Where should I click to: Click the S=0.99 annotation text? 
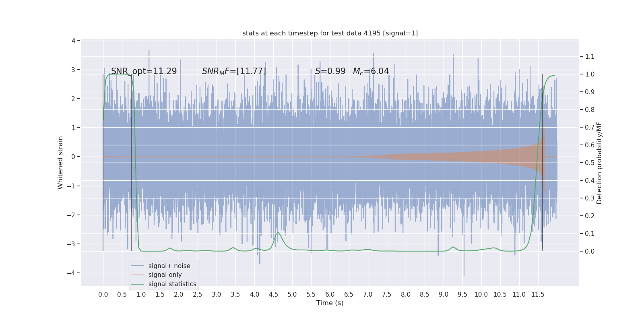coord(330,71)
